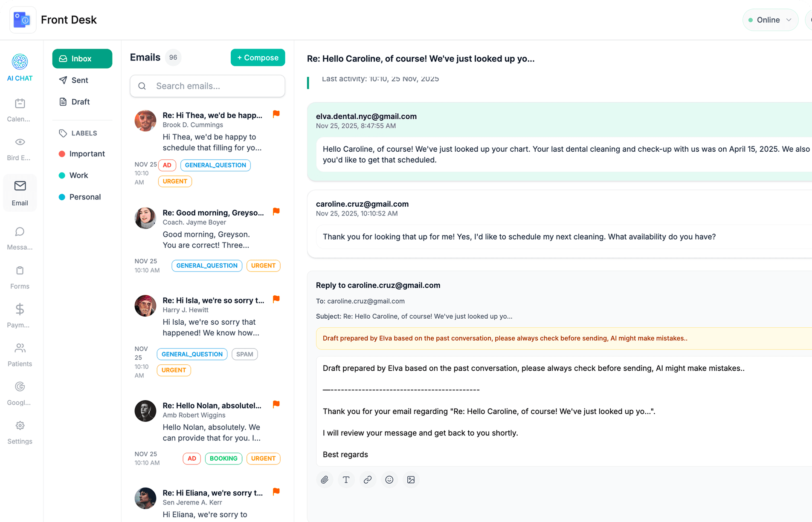Select the Personal label color dot
Image resolution: width=812 pixels, height=522 pixels.
click(x=62, y=197)
